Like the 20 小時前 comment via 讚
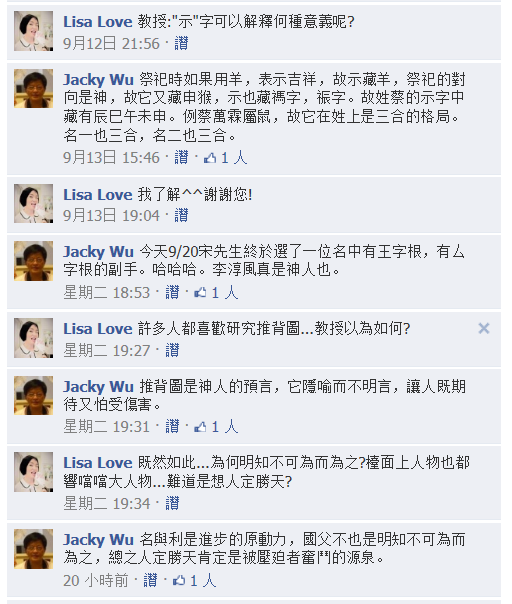The width and height of the screenshot is (512, 604). 150,580
